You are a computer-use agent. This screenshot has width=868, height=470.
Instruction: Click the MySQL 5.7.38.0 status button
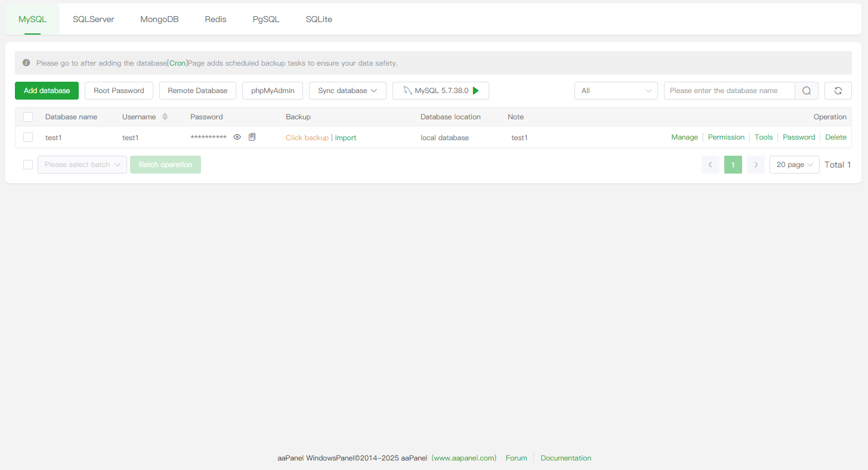440,91
